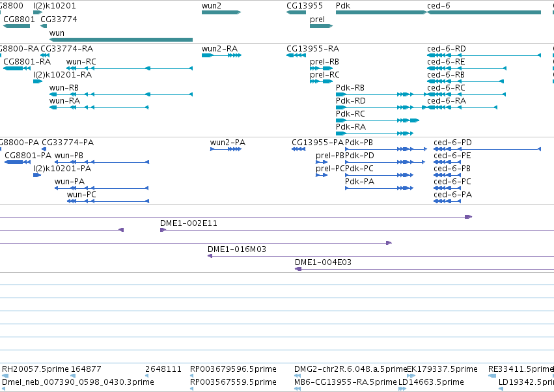The height and width of the screenshot is (392, 554).
Task: Select BAC clone DME1-016M03
Action: coord(237,249)
